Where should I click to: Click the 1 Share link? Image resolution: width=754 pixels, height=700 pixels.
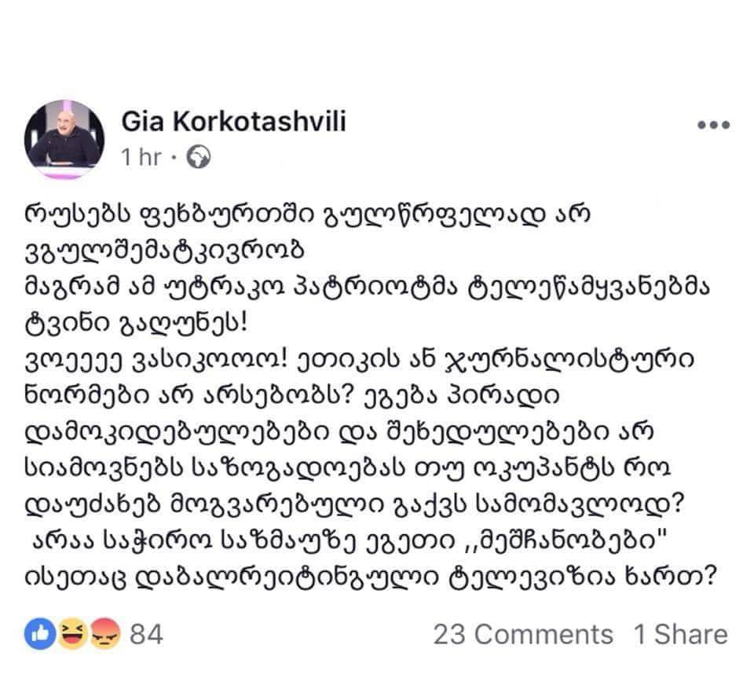680,634
